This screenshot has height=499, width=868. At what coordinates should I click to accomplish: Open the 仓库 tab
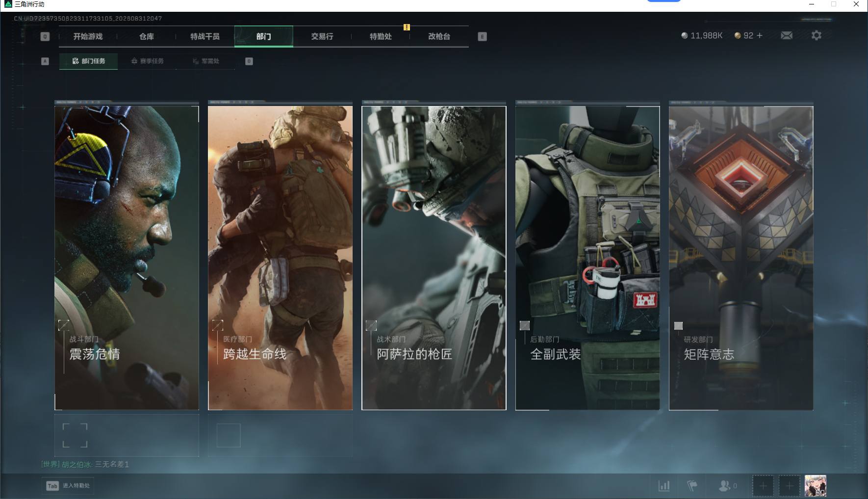pos(146,36)
